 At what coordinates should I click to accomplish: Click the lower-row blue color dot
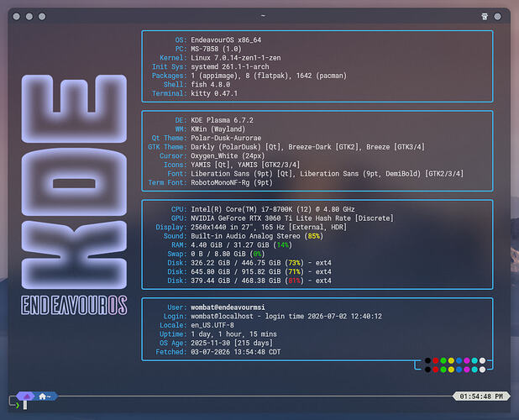tap(459, 370)
